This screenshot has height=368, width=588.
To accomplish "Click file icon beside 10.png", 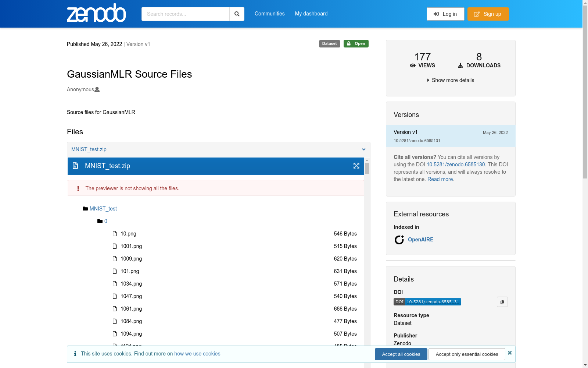I will 115,234.
